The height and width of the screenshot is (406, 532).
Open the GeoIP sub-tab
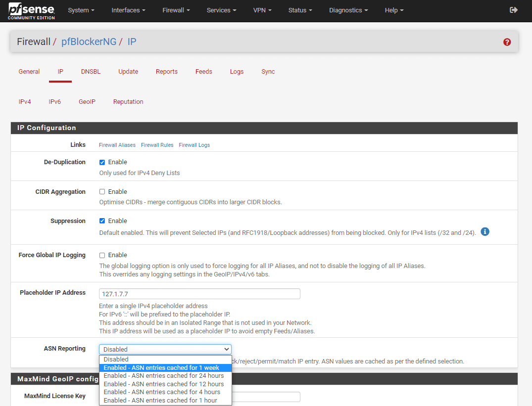(x=87, y=102)
